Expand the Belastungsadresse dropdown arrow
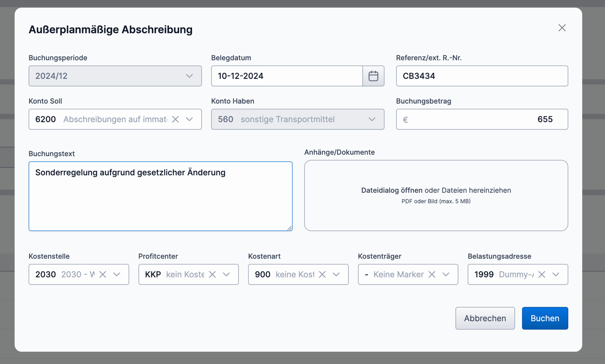This screenshot has width=605, height=364. click(x=556, y=275)
